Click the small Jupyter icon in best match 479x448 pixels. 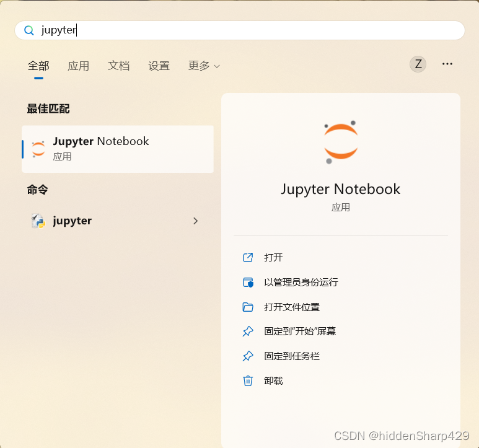pos(38,149)
